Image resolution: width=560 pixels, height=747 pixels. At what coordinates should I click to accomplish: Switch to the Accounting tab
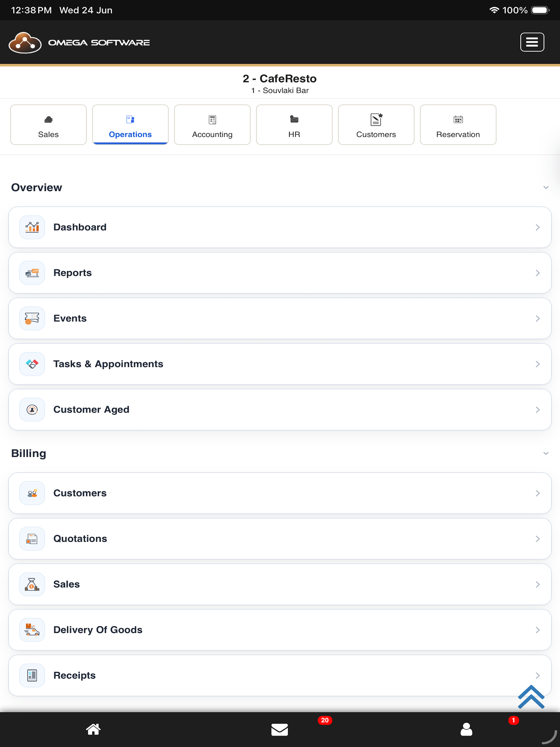coord(212,125)
